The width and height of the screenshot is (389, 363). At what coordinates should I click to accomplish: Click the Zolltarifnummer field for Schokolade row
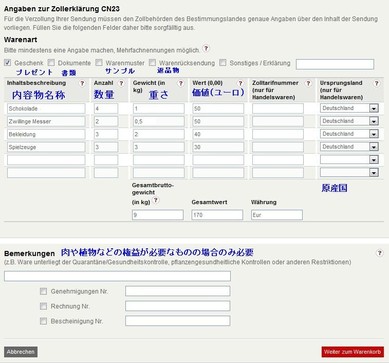(x=278, y=108)
